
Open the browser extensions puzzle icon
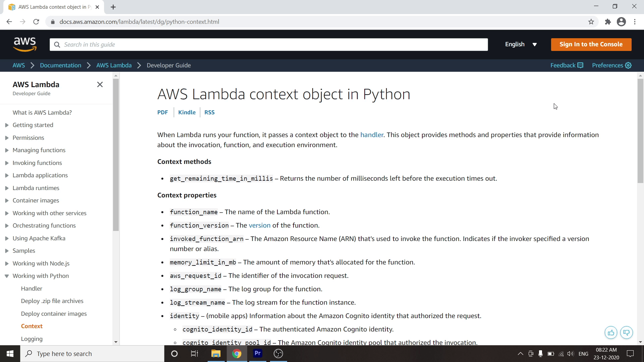pyautogui.click(x=608, y=22)
